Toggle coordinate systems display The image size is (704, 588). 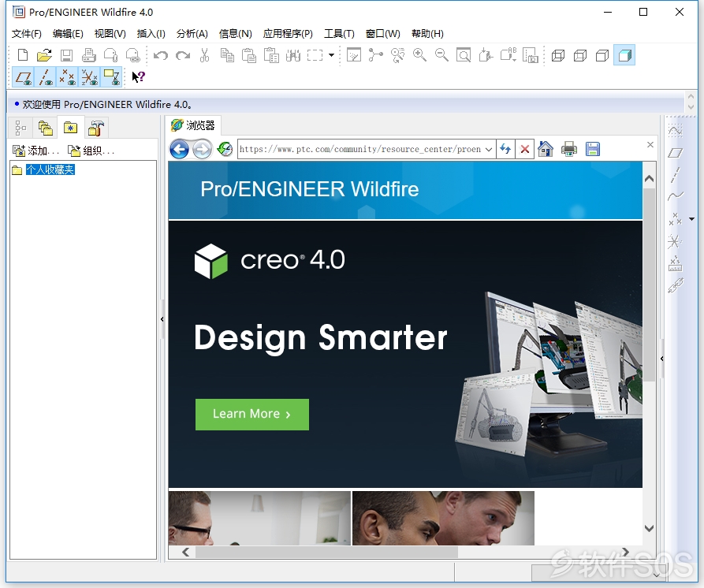click(89, 77)
